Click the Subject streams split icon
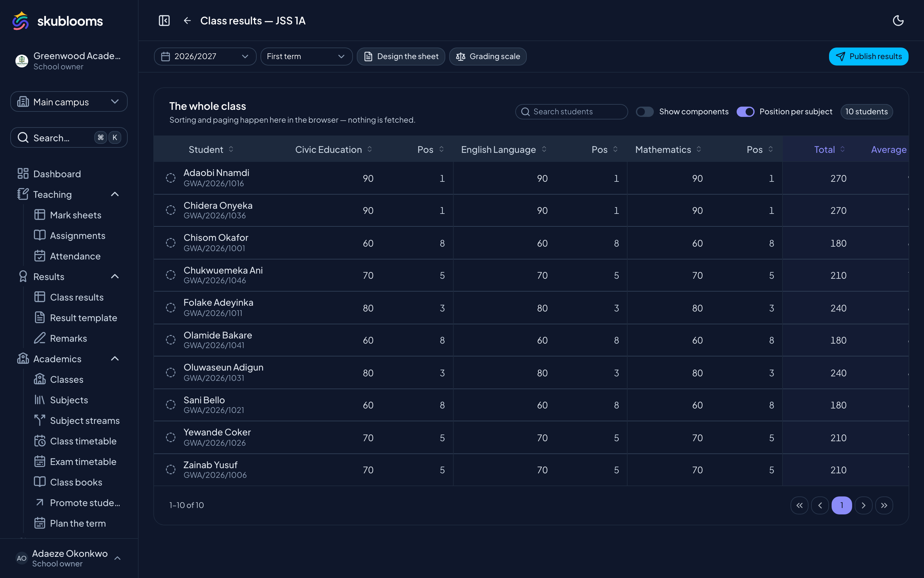The height and width of the screenshot is (578, 924). coord(40,420)
